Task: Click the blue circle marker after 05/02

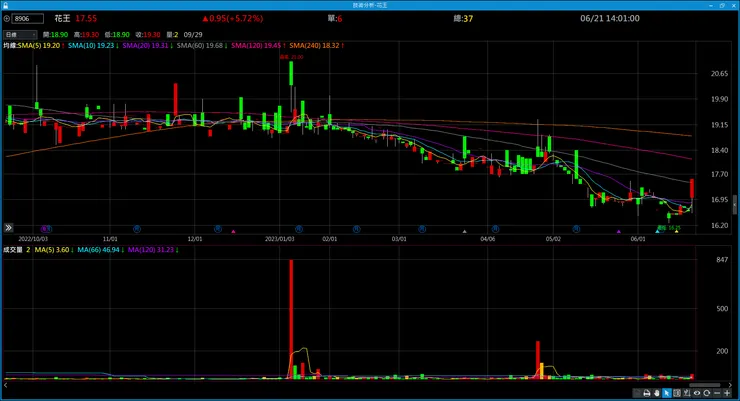Action: 576,229
